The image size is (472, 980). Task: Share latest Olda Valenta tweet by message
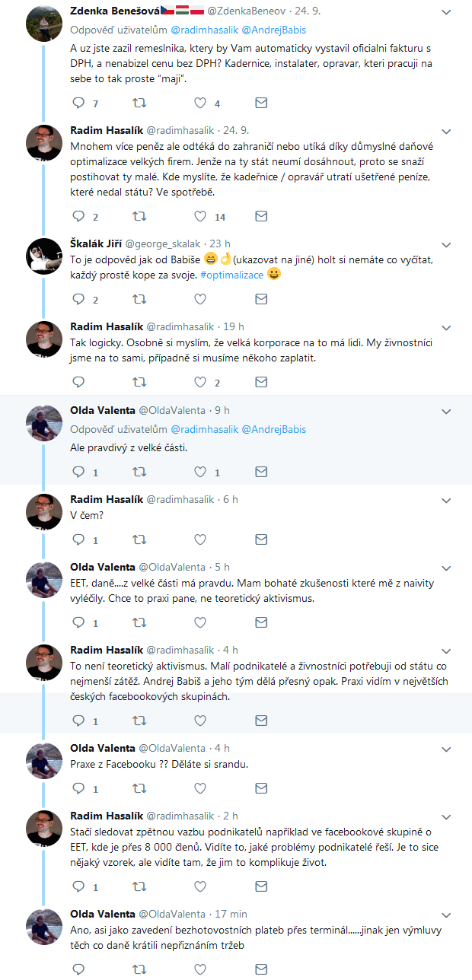pyautogui.click(x=260, y=969)
